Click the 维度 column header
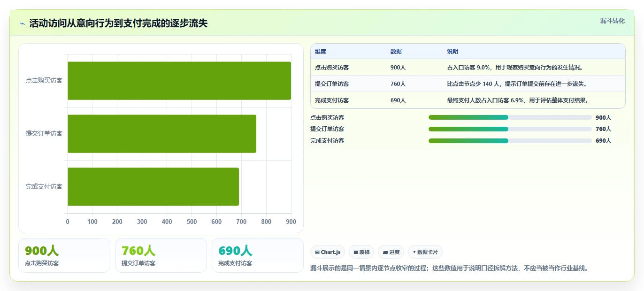This screenshot has width=644, height=291. point(321,52)
